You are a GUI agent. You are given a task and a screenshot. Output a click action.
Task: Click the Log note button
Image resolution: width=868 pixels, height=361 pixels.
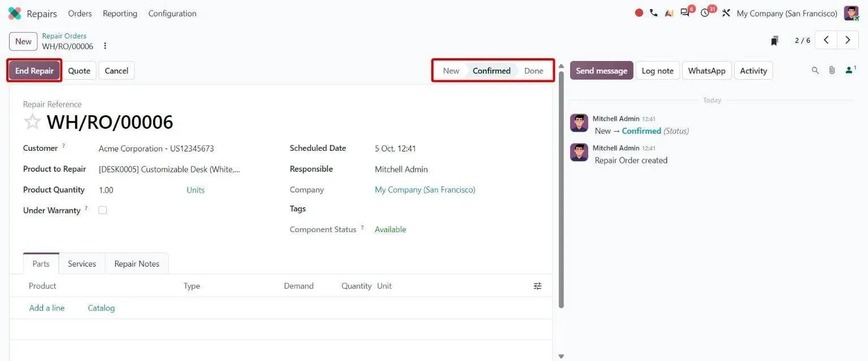pos(658,71)
